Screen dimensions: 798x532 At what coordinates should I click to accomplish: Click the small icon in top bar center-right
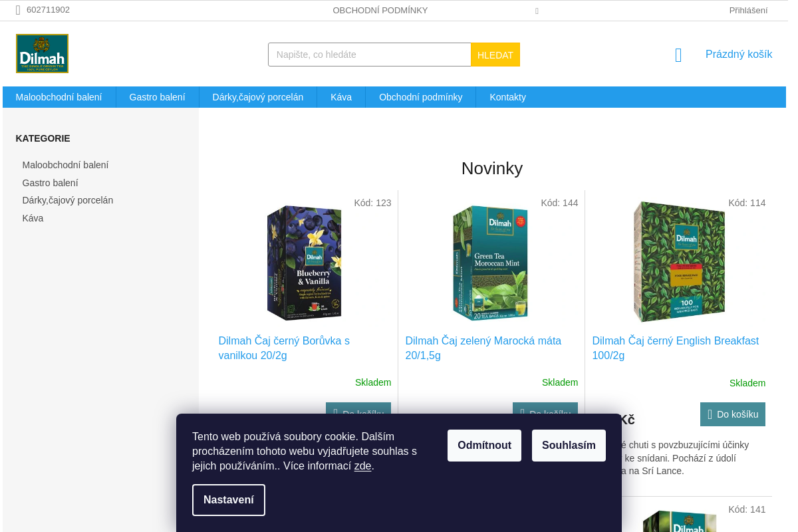pos(537,11)
